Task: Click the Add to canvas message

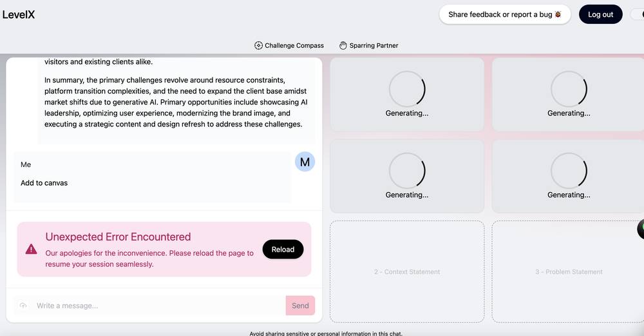Action: pyautogui.click(x=44, y=183)
